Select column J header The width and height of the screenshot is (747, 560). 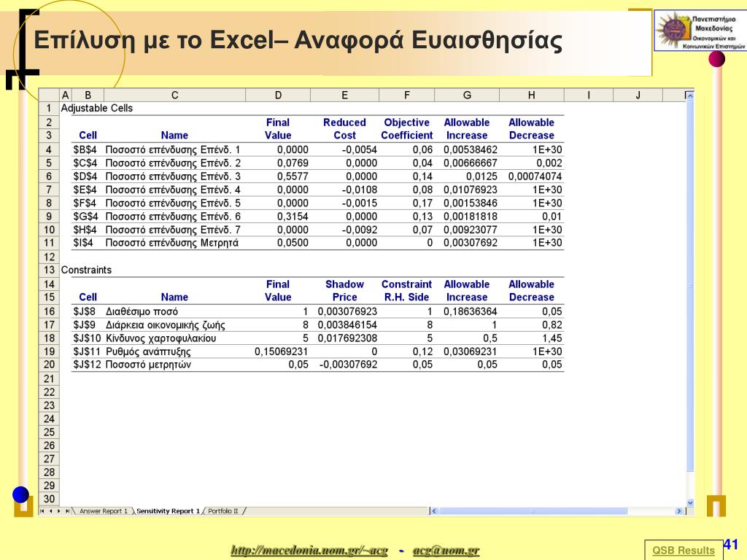click(x=638, y=96)
